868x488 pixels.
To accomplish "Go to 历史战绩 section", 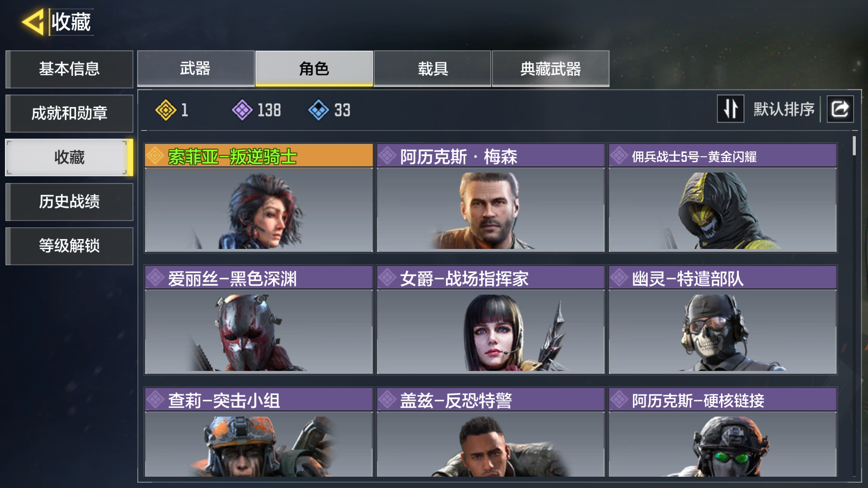I will pos(69,202).
